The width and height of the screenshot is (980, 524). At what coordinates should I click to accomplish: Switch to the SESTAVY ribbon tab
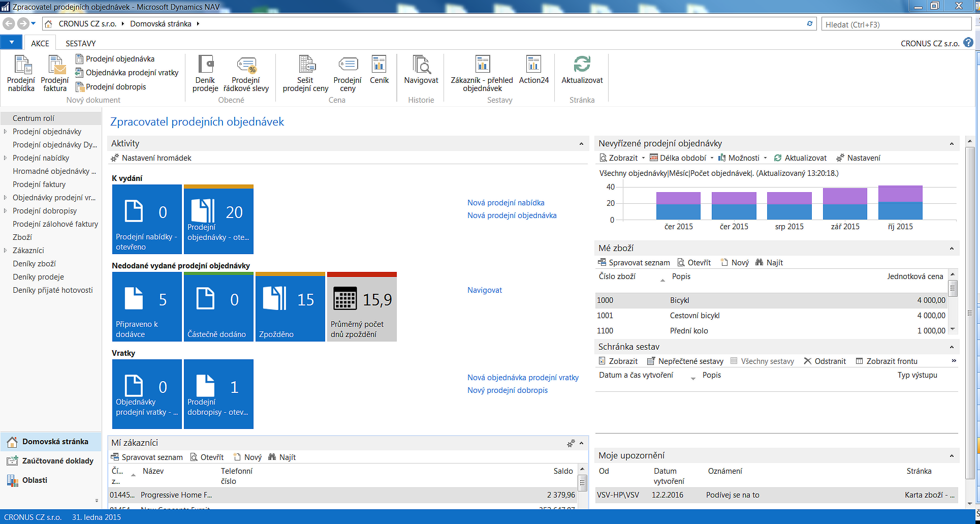click(80, 43)
